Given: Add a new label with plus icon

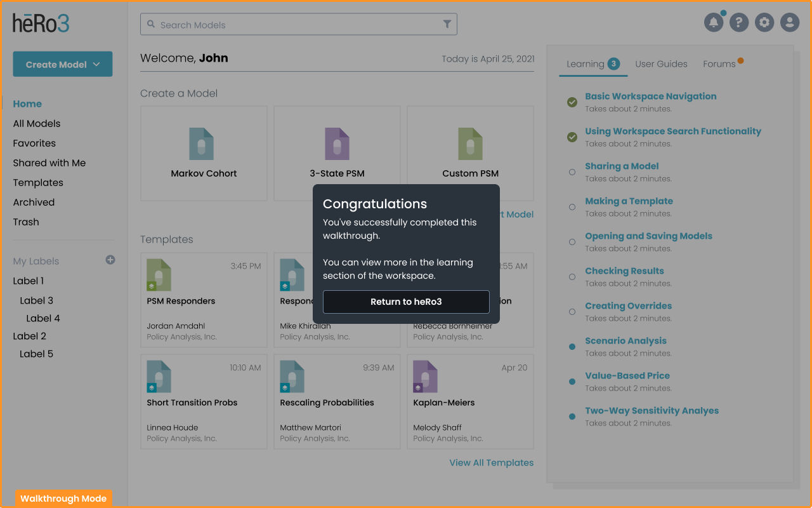Looking at the screenshot, I should click(110, 260).
